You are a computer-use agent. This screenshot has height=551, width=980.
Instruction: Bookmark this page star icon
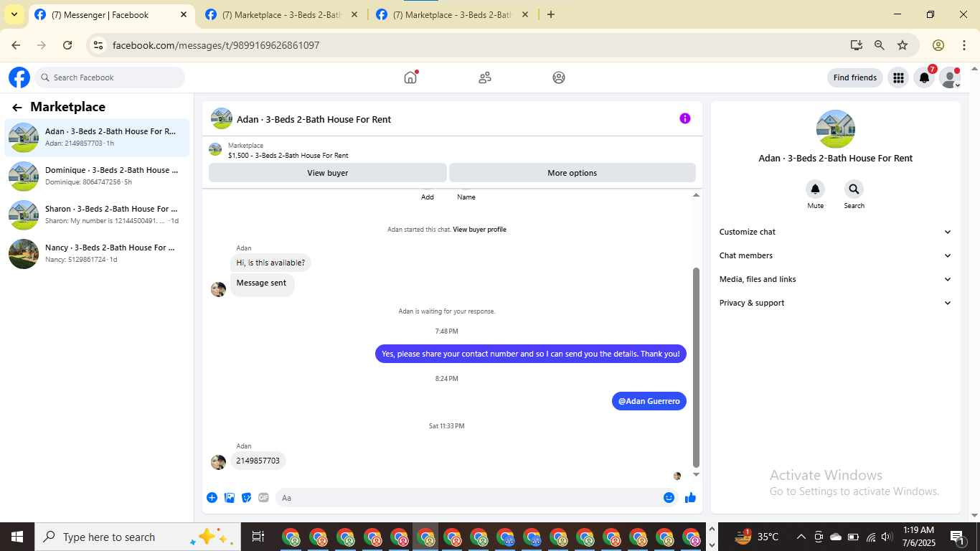tap(903, 45)
